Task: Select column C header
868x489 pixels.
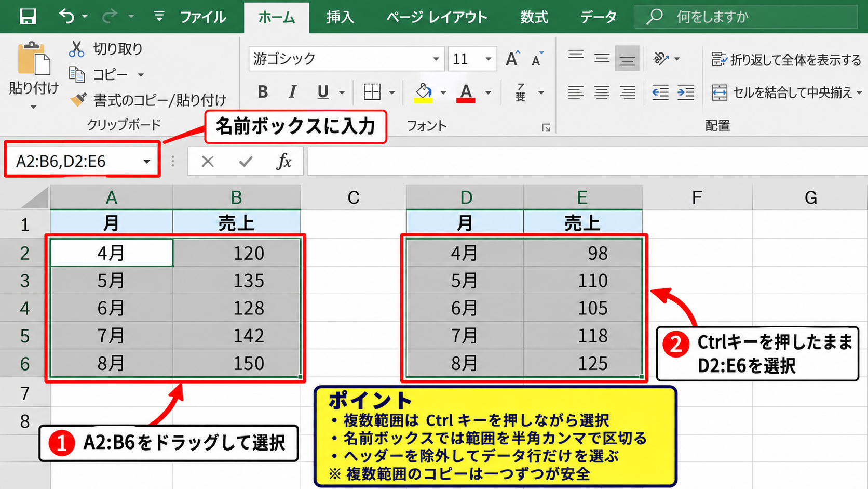Action: click(x=354, y=197)
